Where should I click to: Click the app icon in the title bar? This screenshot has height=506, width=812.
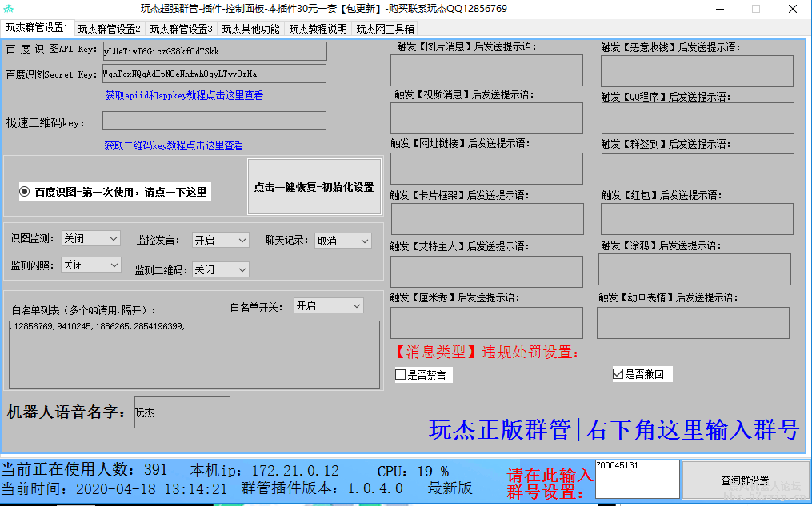(10, 9)
